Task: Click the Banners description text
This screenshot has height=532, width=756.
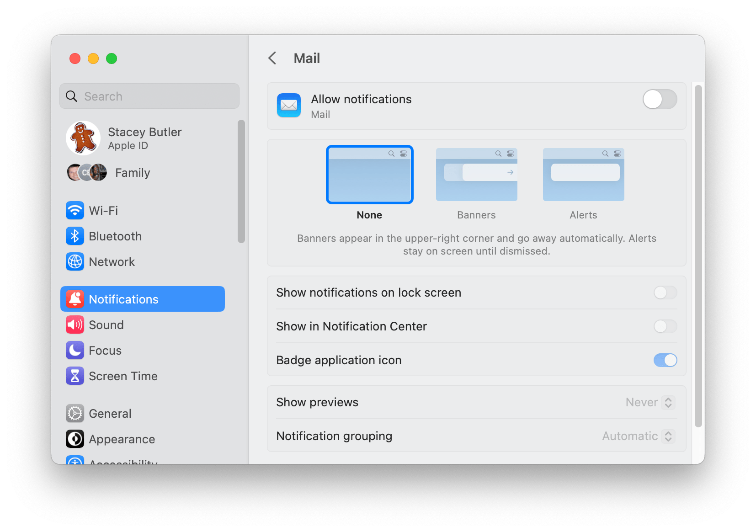Action: (476, 245)
